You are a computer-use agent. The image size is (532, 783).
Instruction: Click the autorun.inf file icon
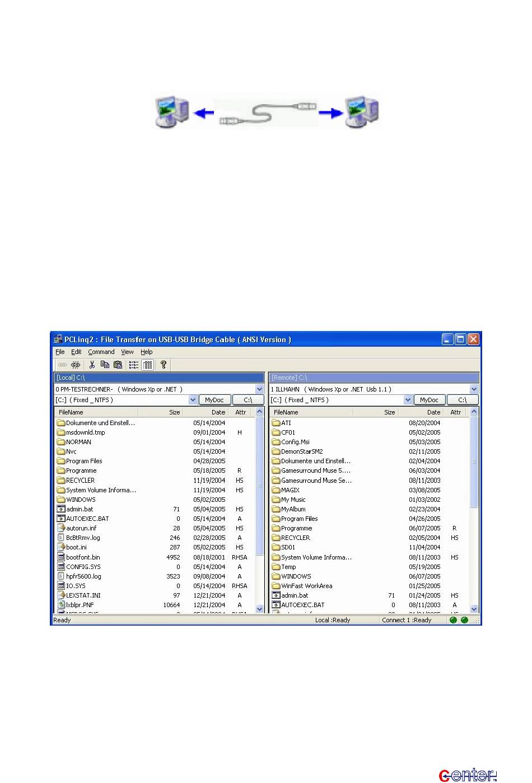[x=61, y=528]
